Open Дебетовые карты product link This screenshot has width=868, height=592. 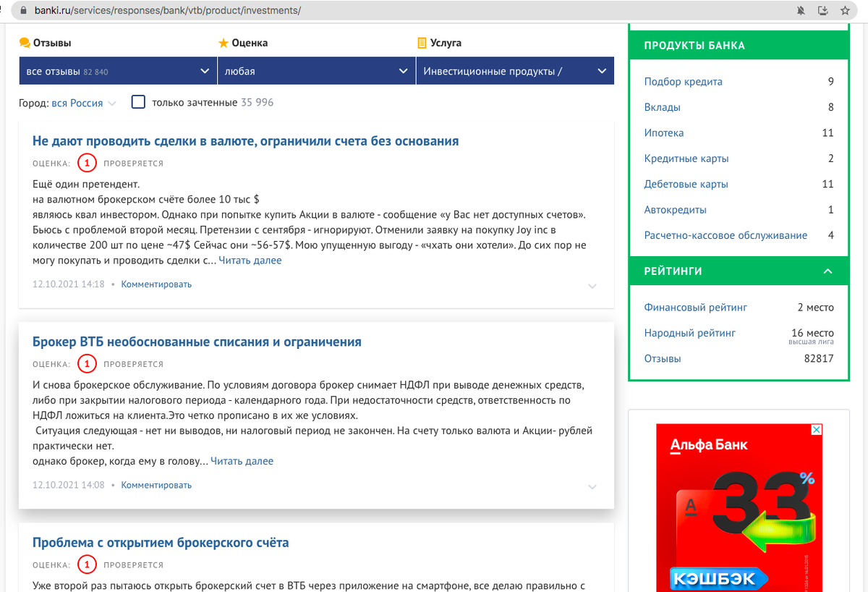(x=686, y=185)
